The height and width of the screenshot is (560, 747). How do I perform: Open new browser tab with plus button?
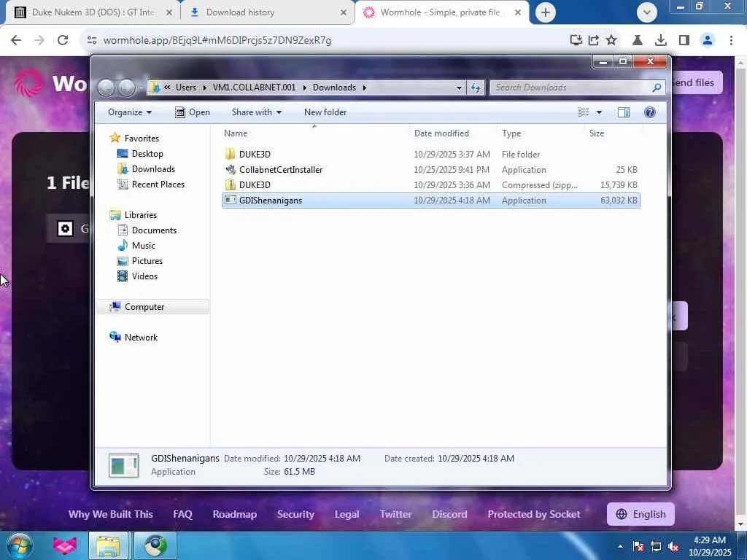(x=546, y=12)
